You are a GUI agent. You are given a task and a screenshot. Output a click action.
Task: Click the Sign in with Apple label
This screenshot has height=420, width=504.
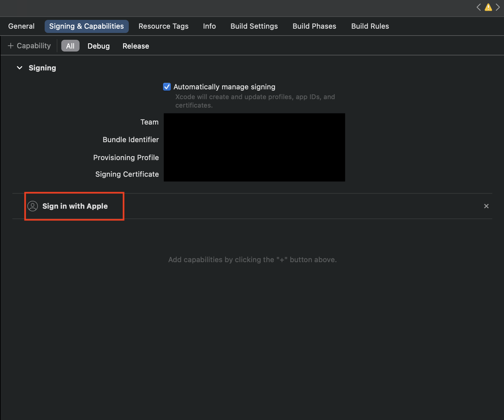click(x=75, y=206)
